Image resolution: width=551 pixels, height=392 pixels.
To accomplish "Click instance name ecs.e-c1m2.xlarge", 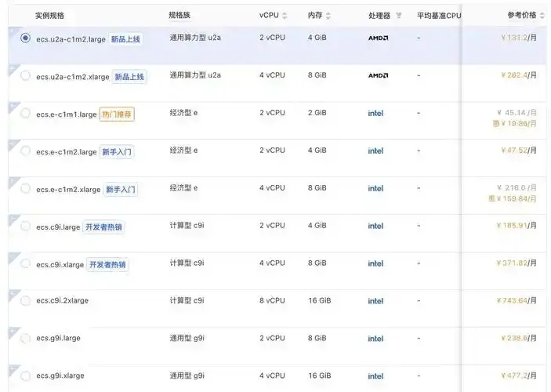I will pos(68,190).
